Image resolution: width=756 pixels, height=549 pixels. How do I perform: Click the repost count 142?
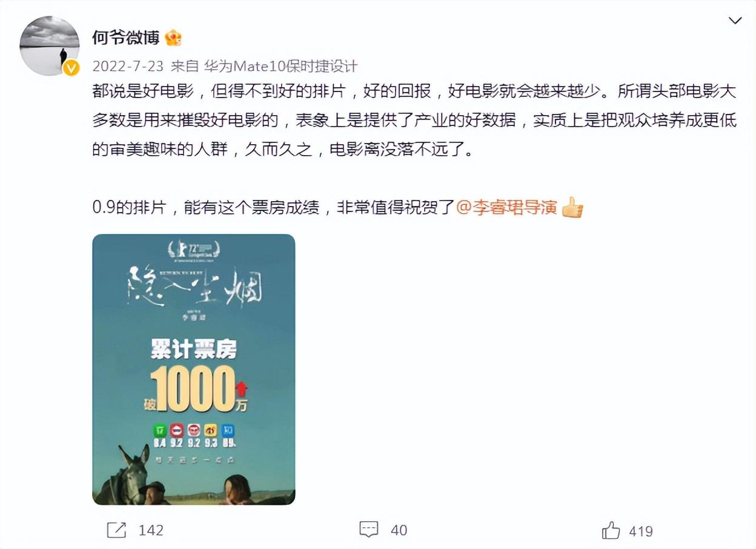(x=151, y=530)
